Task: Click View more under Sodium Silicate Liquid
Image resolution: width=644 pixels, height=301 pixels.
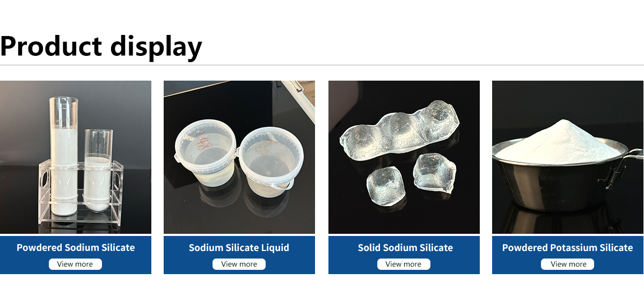Action: (239, 264)
